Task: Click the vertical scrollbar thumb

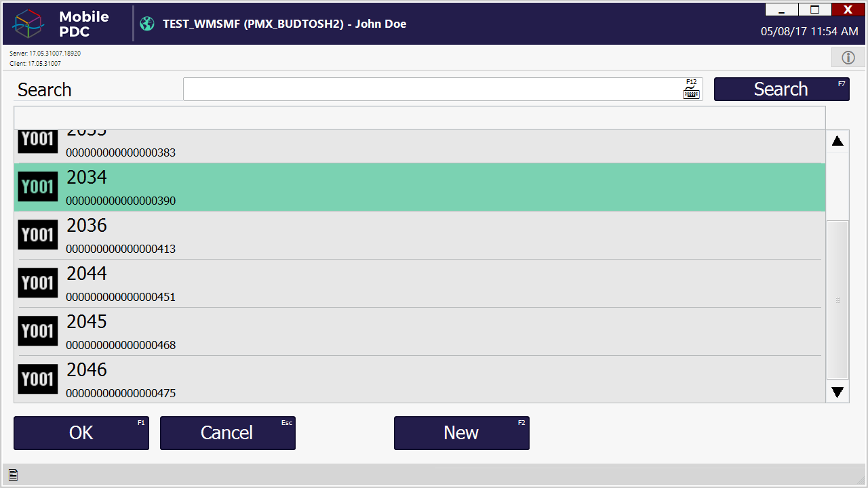Action: 837,300
